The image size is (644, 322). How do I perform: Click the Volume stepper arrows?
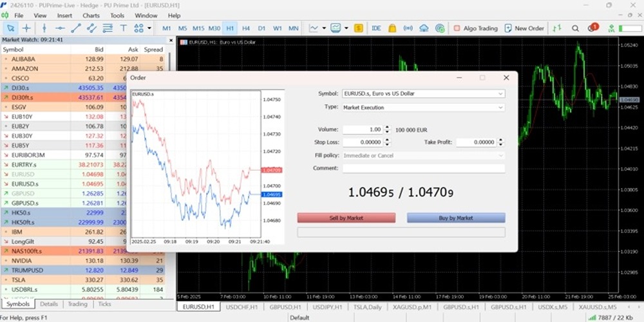tap(387, 130)
